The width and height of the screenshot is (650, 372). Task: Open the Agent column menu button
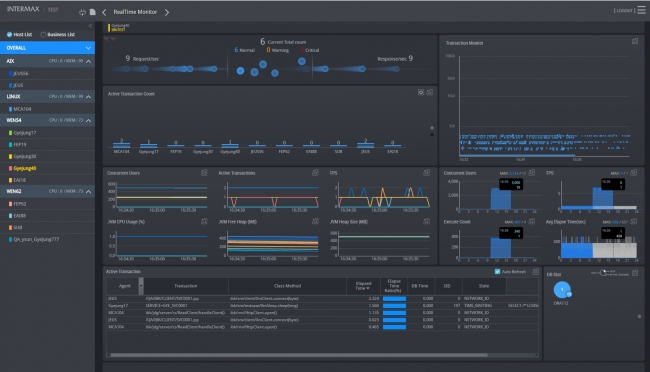pyautogui.click(x=141, y=286)
